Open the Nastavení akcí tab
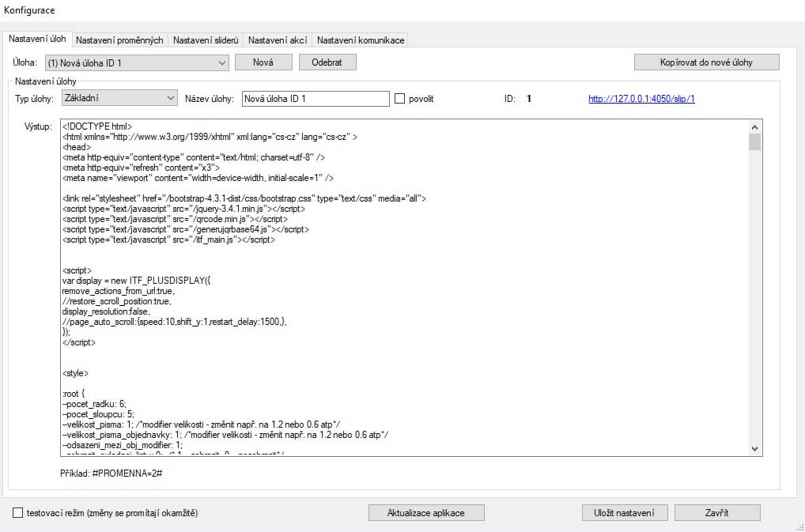Viewport: 805px width, 532px height. point(278,40)
